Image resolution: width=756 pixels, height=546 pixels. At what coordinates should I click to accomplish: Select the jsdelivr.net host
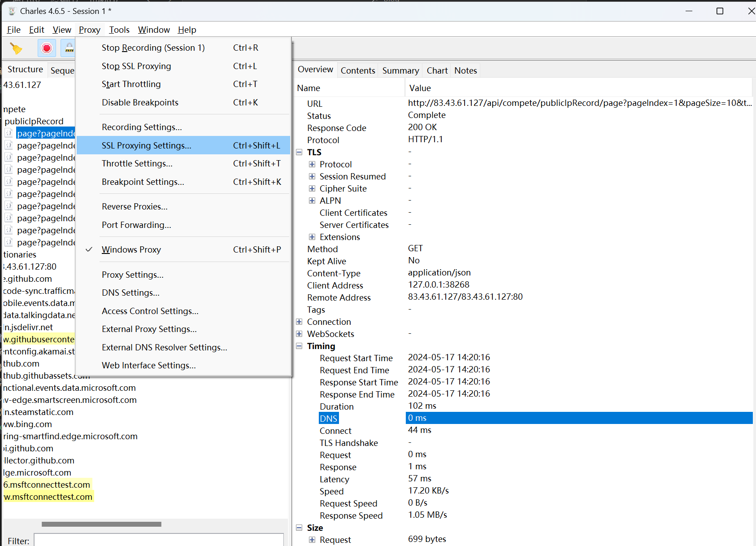point(28,327)
